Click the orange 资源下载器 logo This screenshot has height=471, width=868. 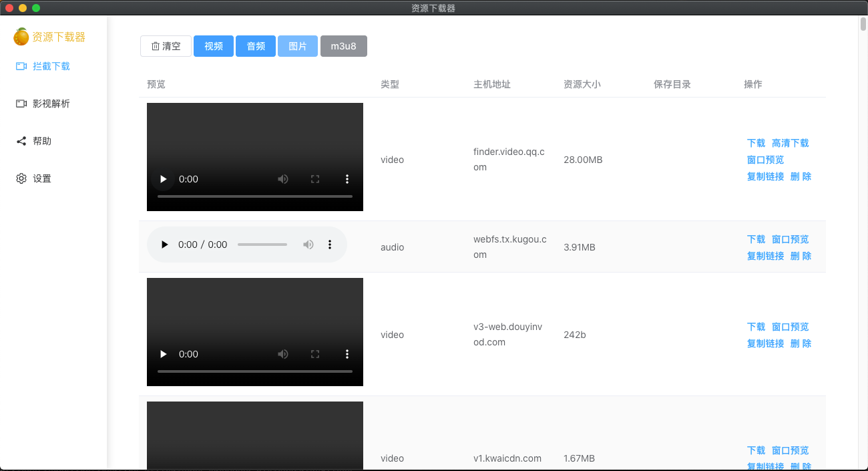[x=21, y=37]
